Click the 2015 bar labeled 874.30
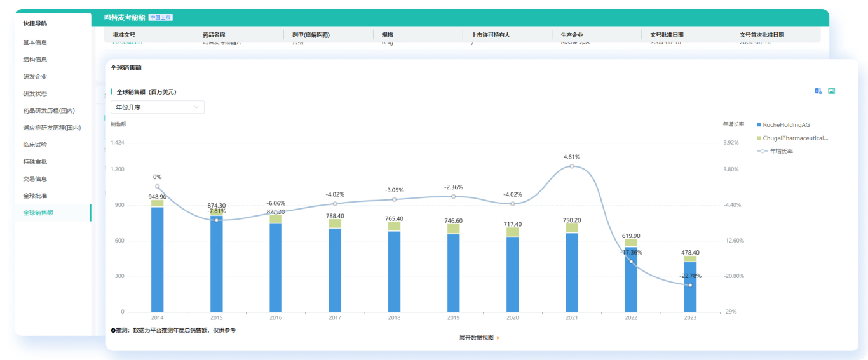 pyautogui.click(x=217, y=260)
